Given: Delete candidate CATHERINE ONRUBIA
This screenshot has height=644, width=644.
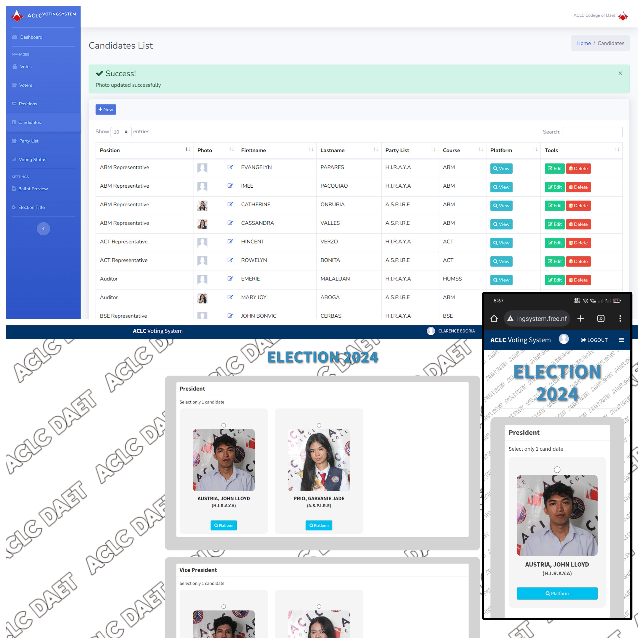Looking at the screenshot, I should click(578, 206).
